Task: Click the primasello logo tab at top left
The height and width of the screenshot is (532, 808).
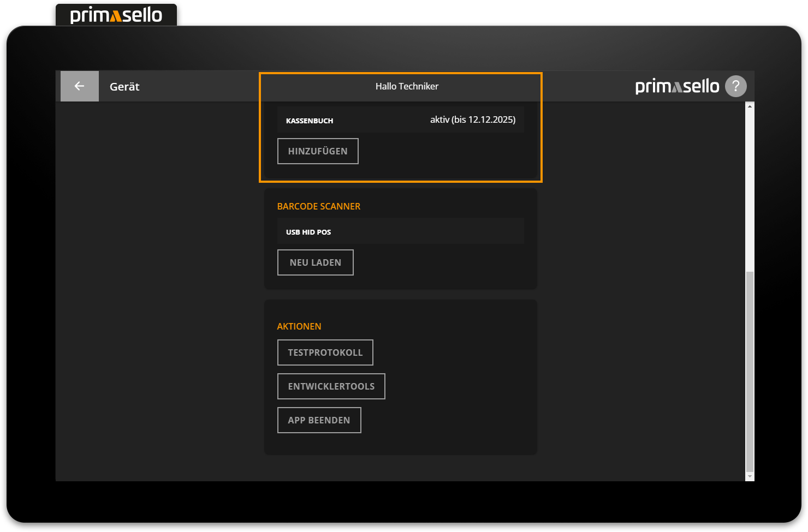Action: coord(116,15)
